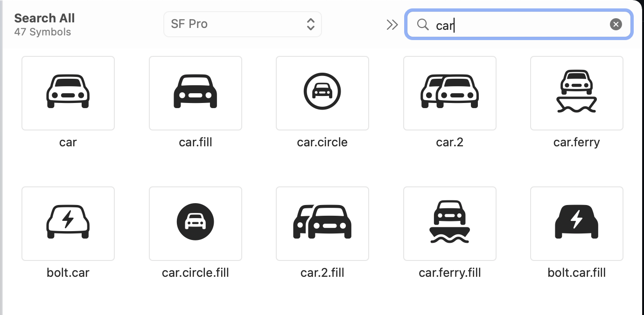644x315 pixels.
Task: Open the SF Pro font dropdown
Action: [242, 24]
